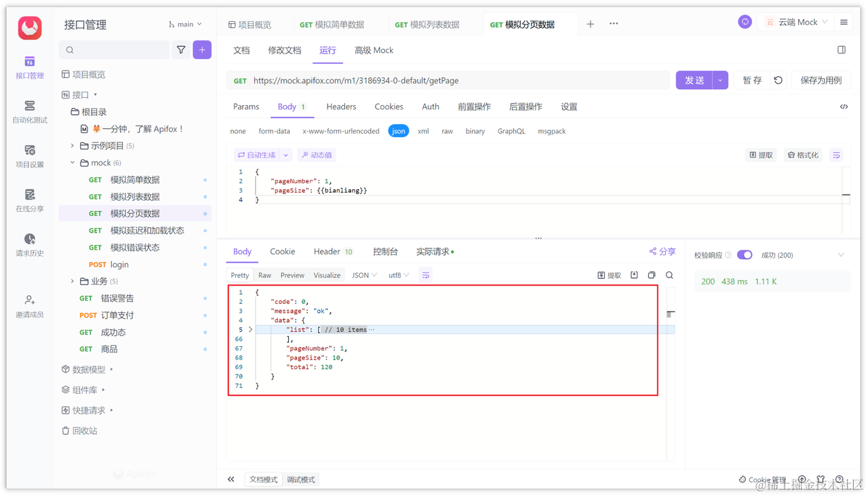
Task: Click the 保存为用例 button
Action: pos(821,79)
